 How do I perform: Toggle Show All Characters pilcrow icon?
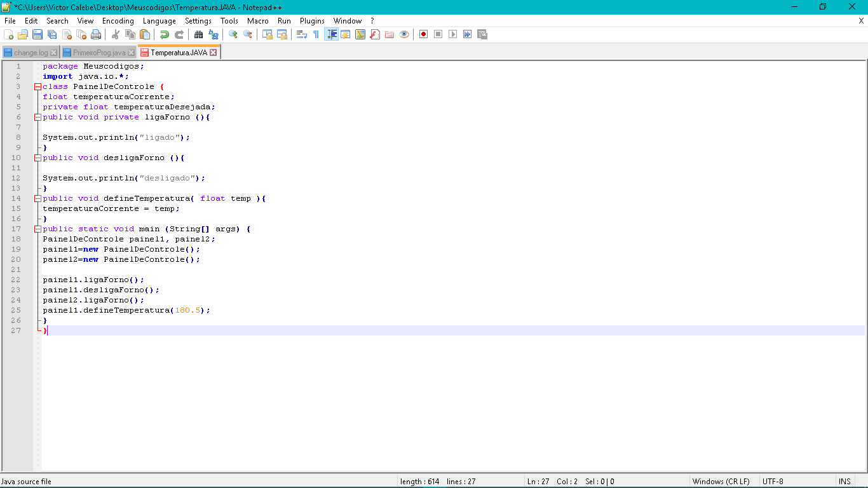316,34
